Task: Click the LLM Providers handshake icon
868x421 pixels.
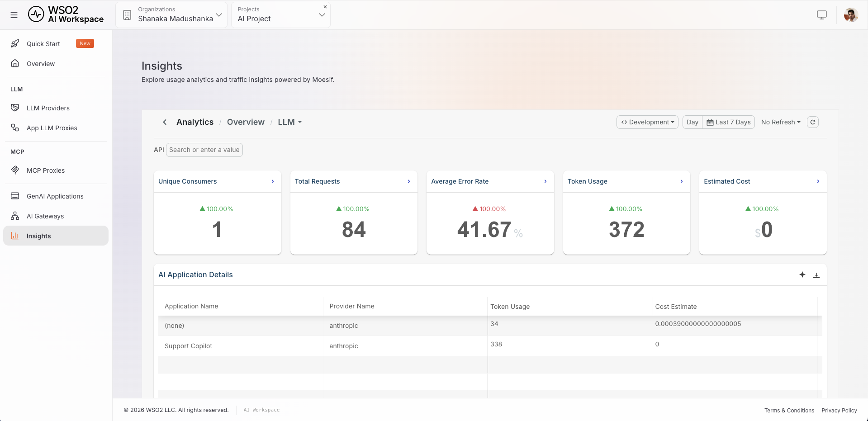Action: pos(15,108)
